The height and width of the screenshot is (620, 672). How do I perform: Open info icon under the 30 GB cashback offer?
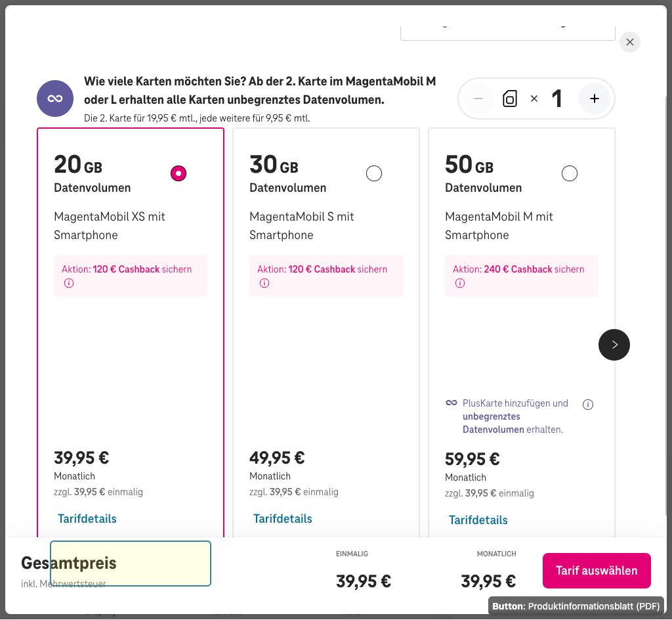(264, 282)
